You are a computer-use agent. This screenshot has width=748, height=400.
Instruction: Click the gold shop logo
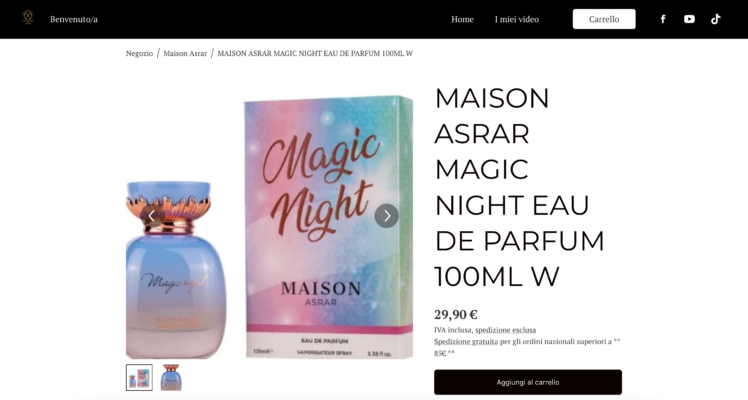click(28, 18)
